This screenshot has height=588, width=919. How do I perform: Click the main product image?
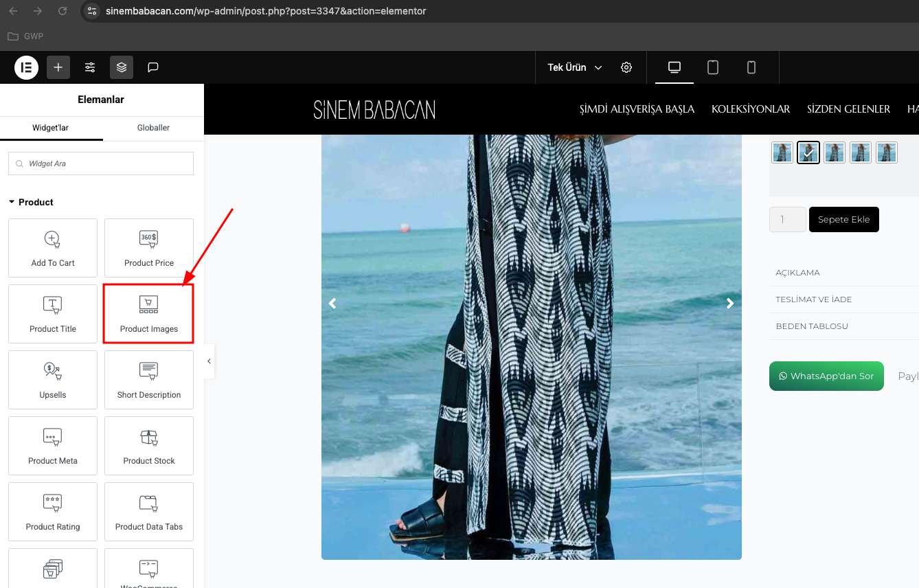click(x=532, y=347)
